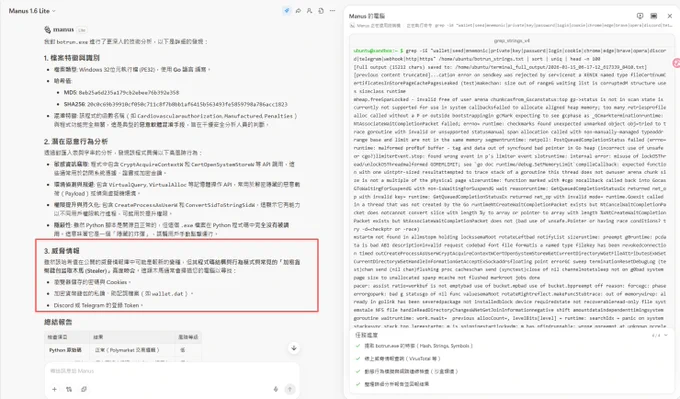Viewport: 680px width, 399px height.
Task: Click the pink circular icon at the right screen edge
Action: point(677,63)
